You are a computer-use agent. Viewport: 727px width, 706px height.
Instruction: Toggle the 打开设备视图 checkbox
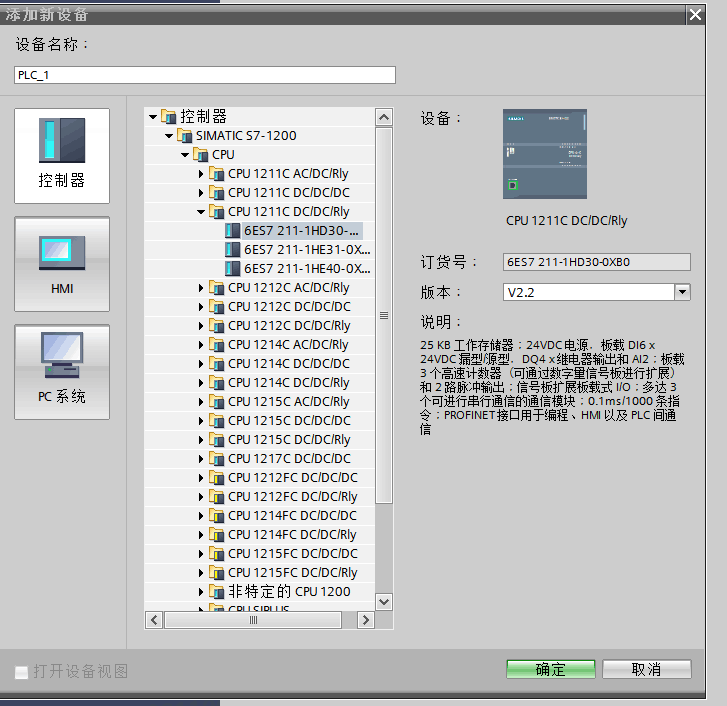21,671
